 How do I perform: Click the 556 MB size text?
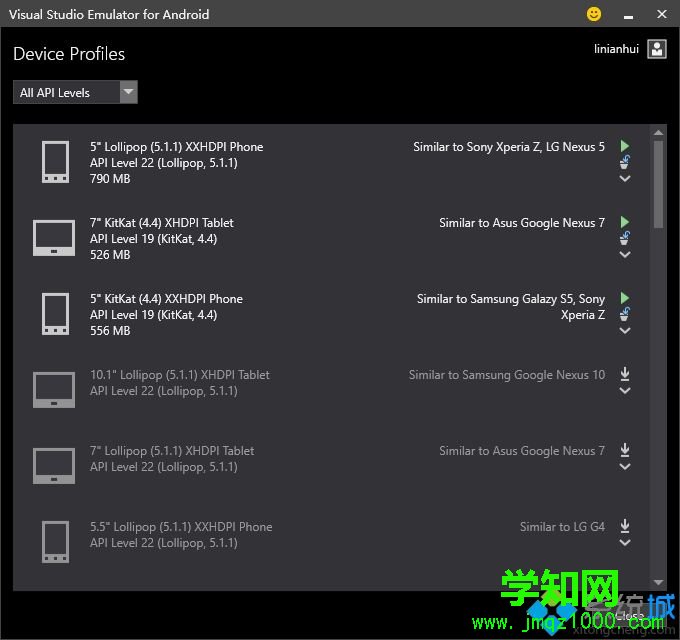[x=110, y=330]
